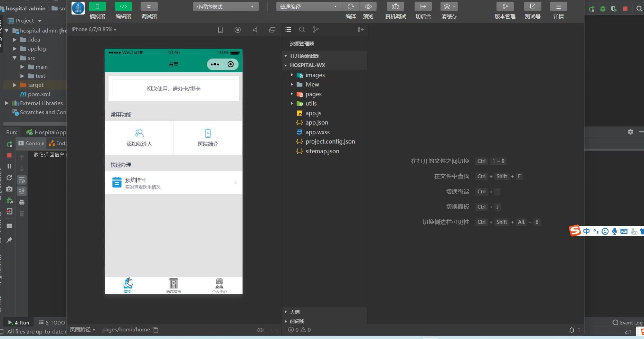Open search in the editor sidebar

click(x=302, y=30)
